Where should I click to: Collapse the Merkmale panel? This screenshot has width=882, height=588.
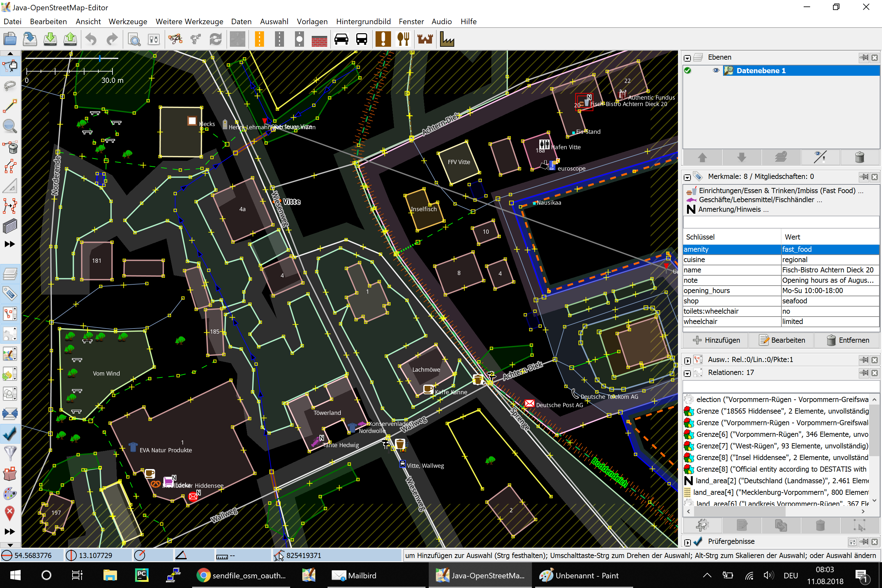pos(687,177)
